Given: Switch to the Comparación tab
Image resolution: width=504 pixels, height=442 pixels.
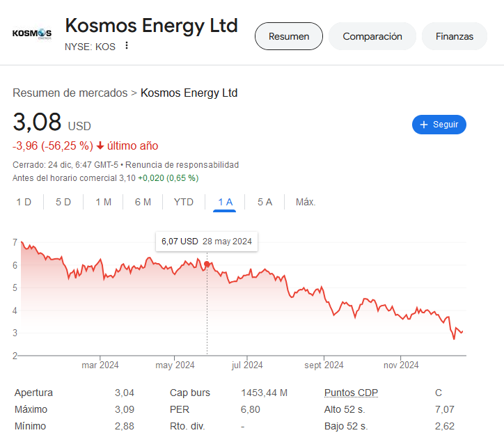Looking at the screenshot, I should [x=372, y=36].
